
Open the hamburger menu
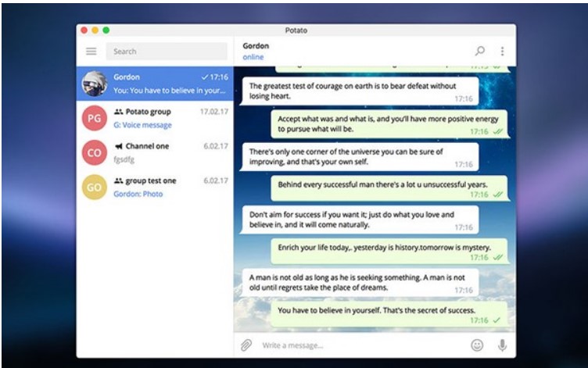(91, 52)
